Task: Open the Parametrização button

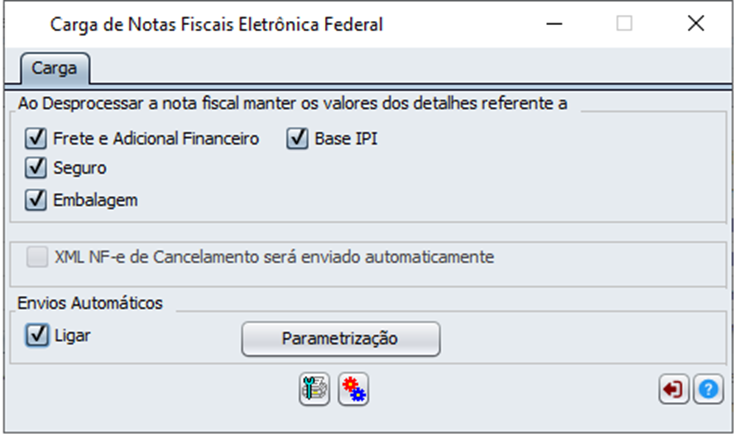Action: point(341,338)
